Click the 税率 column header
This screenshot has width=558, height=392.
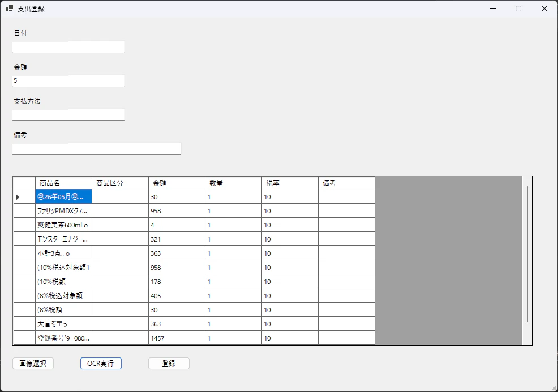290,183
